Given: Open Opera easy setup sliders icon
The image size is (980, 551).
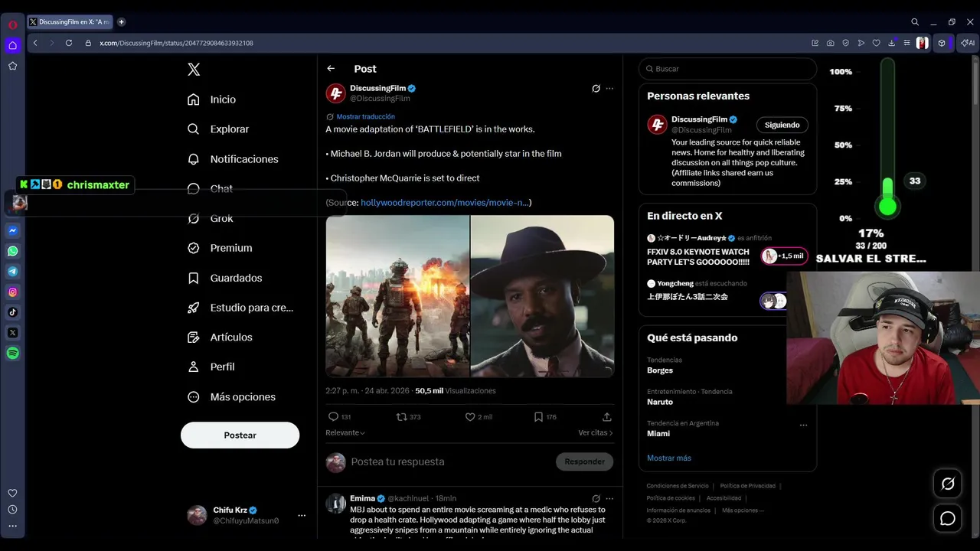Looking at the screenshot, I should (x=907, y=43).
